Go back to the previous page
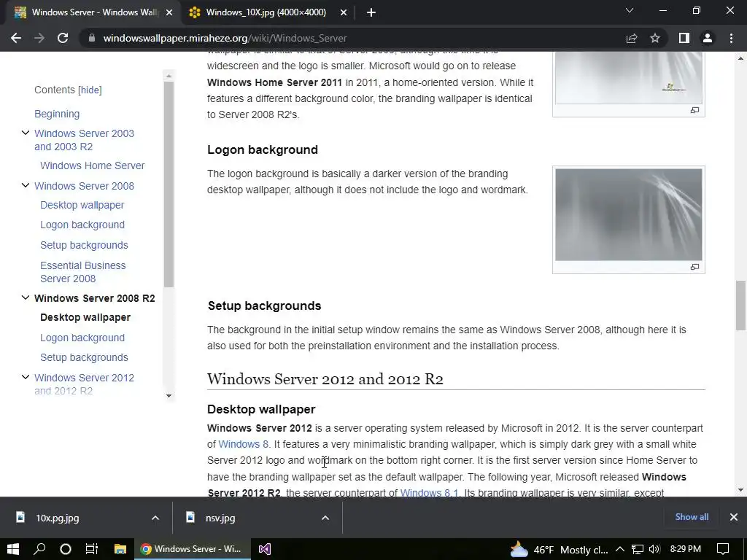 pos(16,38)
